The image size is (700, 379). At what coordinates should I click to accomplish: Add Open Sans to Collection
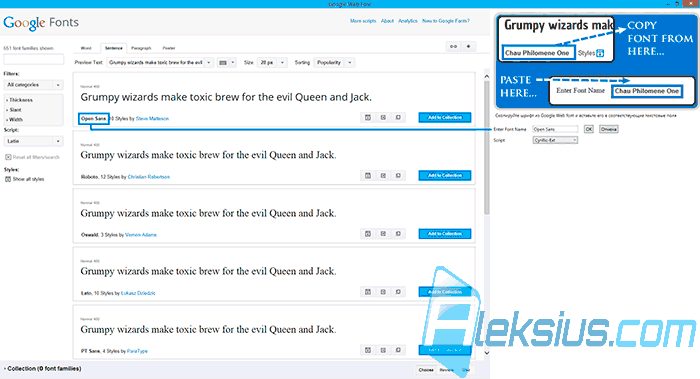[x=445, y=117]
